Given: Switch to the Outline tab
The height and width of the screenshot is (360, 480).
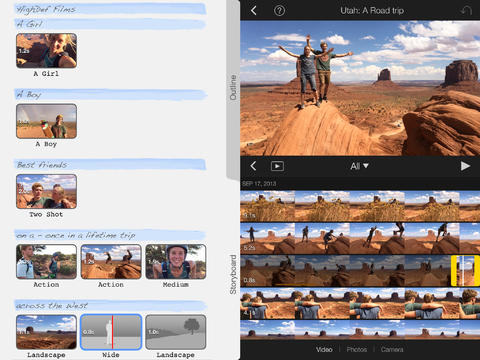Looking at the screenshot, I should click(x=233, y=87).
